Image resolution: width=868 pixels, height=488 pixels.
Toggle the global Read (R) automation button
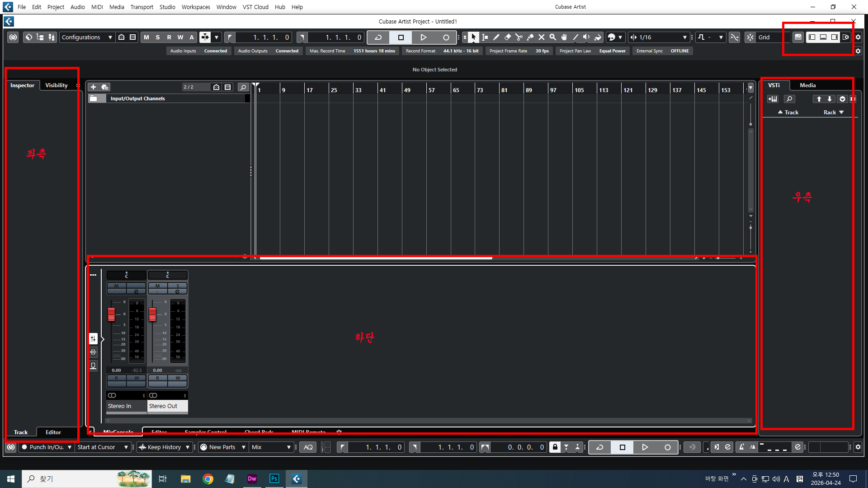click(169, 38)
